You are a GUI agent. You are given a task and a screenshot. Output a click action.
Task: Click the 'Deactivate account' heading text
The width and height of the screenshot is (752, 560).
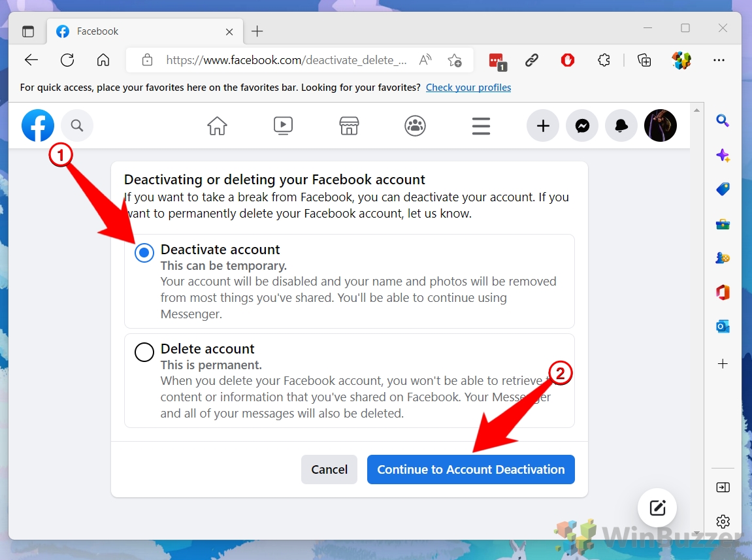pyautogui.click(x=220, y=250)
